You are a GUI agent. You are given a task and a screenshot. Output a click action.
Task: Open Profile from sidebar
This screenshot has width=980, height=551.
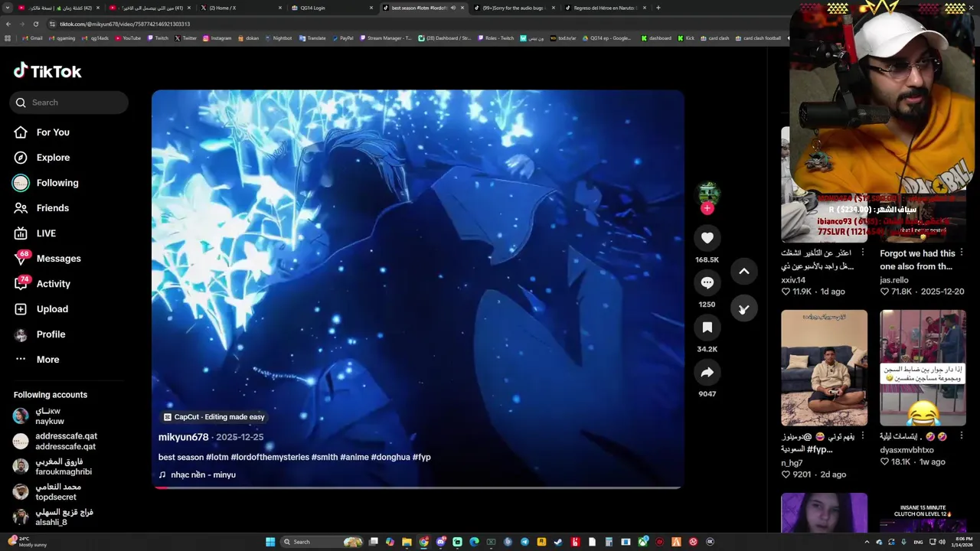point(51,334)
